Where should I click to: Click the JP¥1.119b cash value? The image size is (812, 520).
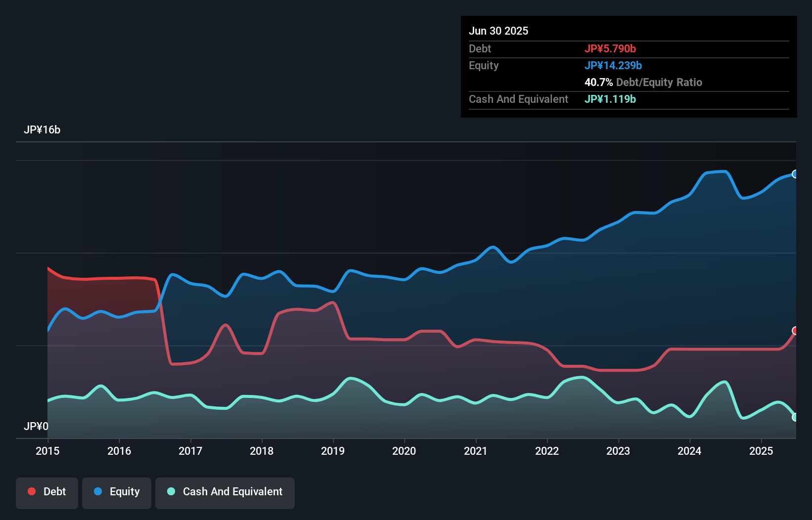click(x=610, y=99)
